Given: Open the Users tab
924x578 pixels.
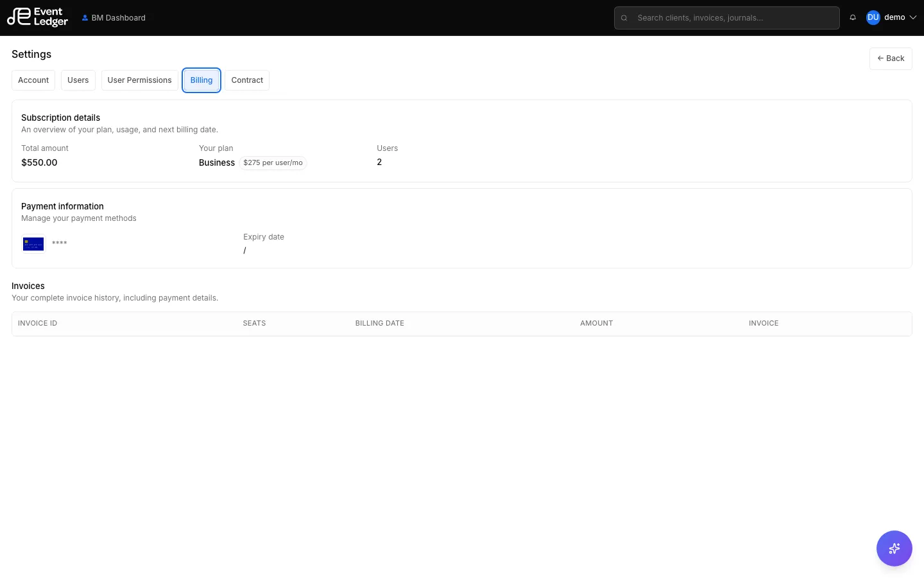Looking at the screenshot, I should [x=78, y=80].
